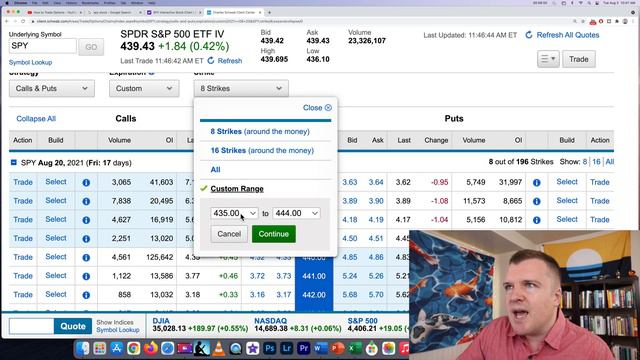This screenshot has width=640, height=360.
Task: Open Launchpad from the dock
Action: (x=100, y=348)
